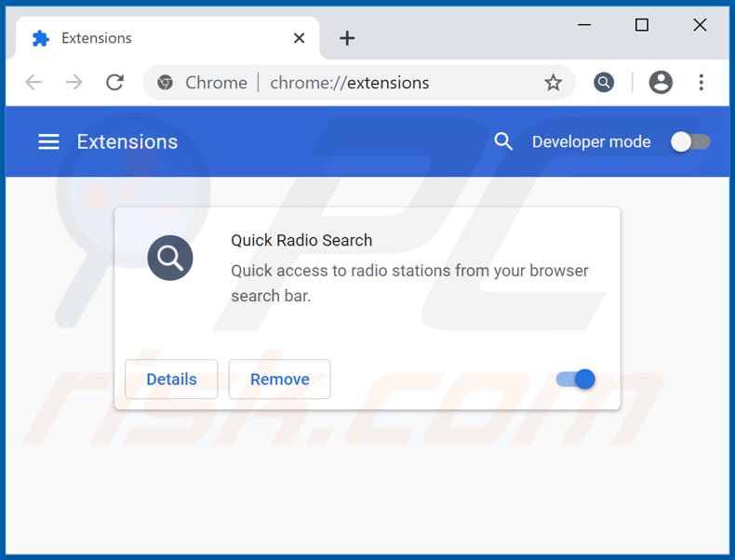Screen dimensions: 735x560
Task: Go forward to the next page
Action: point(74,83)
